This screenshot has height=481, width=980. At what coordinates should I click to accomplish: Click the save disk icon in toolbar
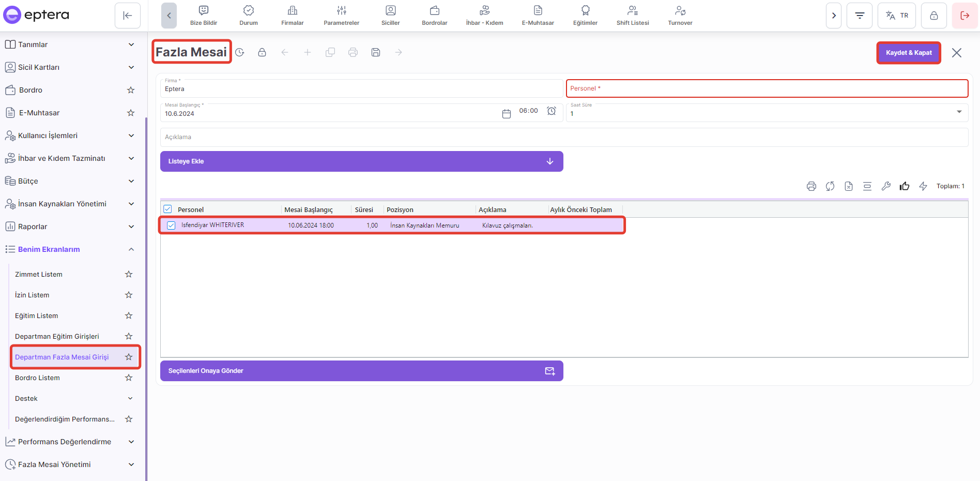click(x=376, y=52)
